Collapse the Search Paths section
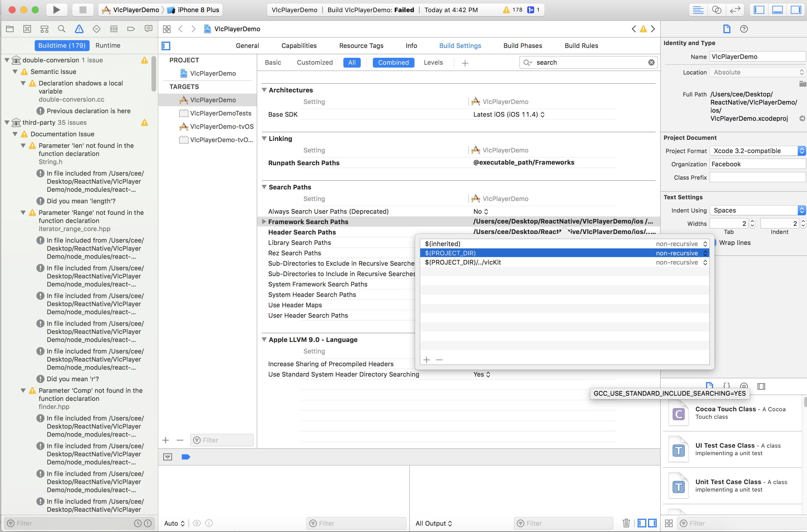 point(264,187)
